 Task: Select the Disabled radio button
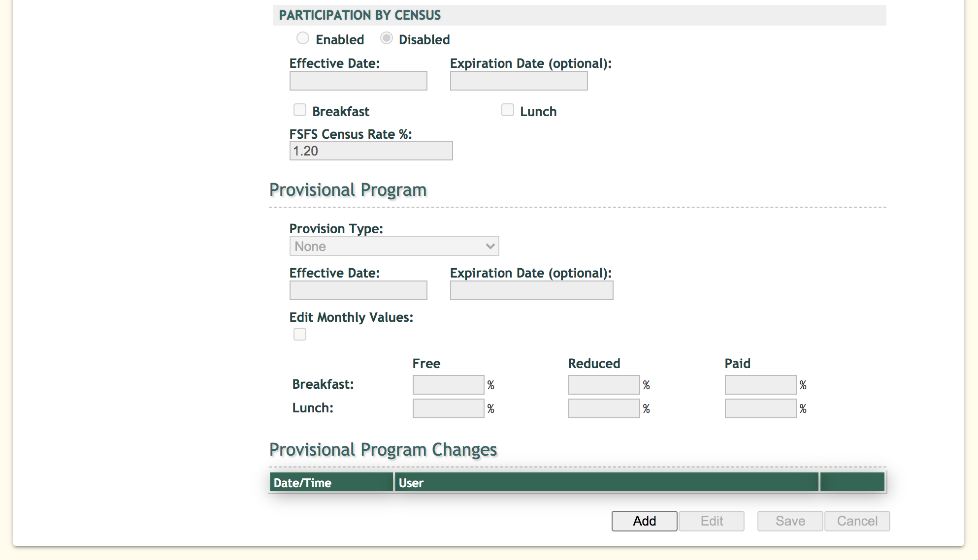(x=387, y=38)
